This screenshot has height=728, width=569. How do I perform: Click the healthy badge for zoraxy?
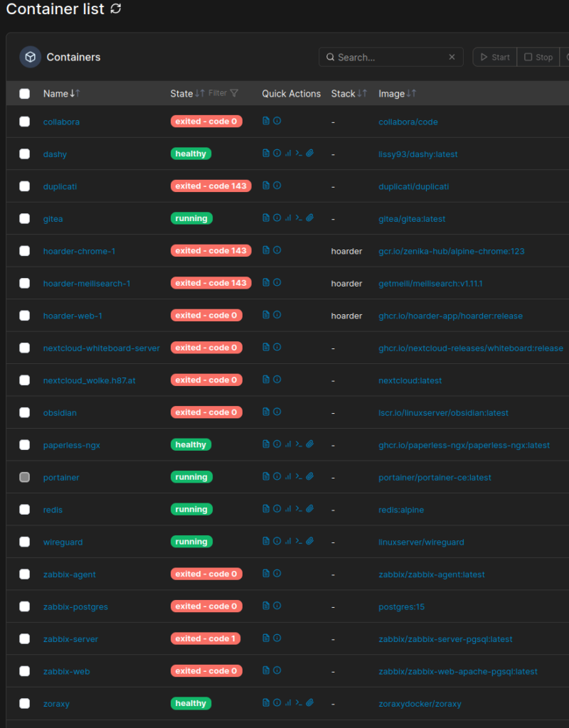pyautogui.click(x=191, y=703)
